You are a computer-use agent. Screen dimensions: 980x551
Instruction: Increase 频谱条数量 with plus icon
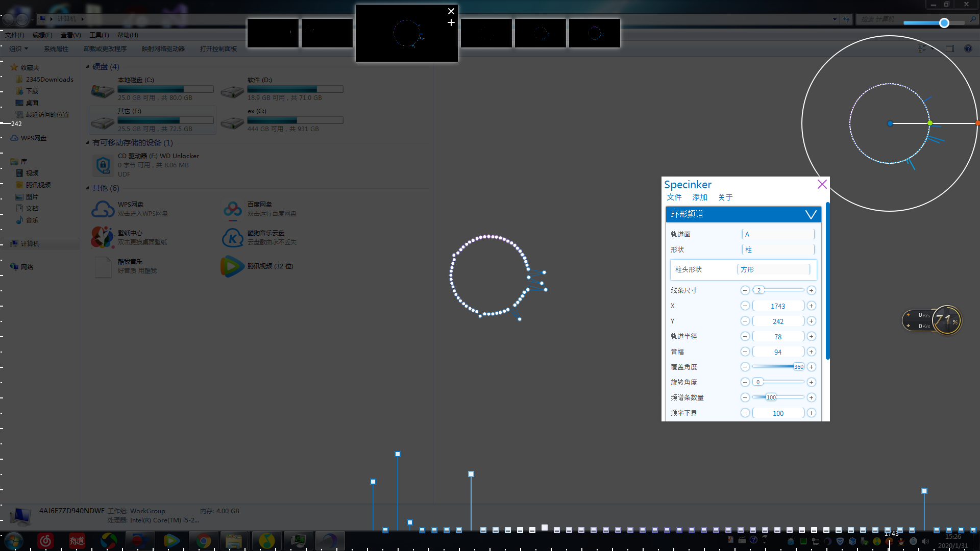click(x=811, y=397)
